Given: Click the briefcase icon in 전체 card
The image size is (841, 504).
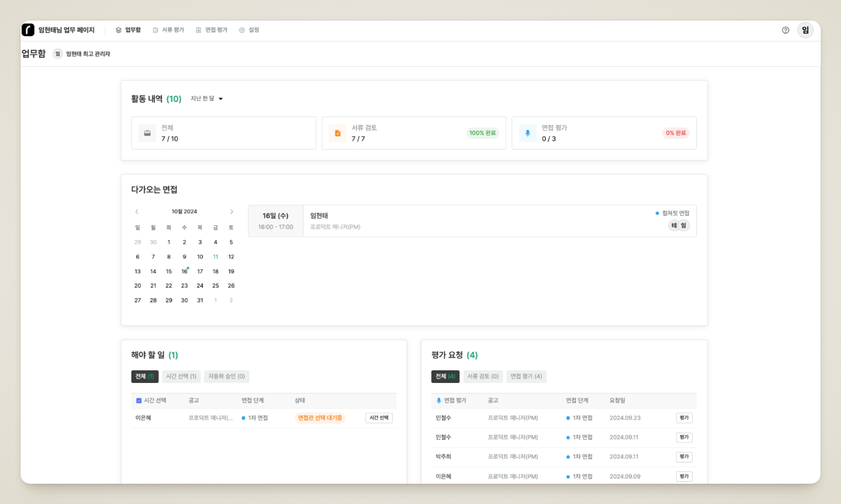Looking at the screenshot, I should click(147, 133).
